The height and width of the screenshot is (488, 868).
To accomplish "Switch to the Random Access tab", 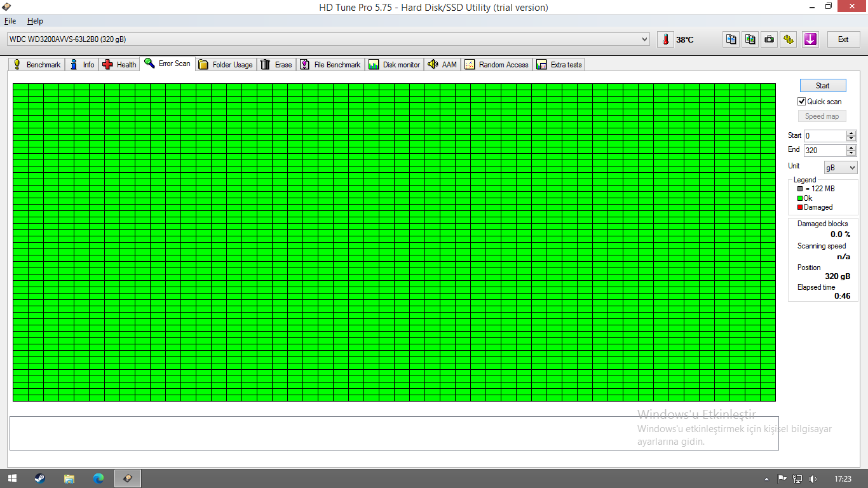I will (497, 64).
